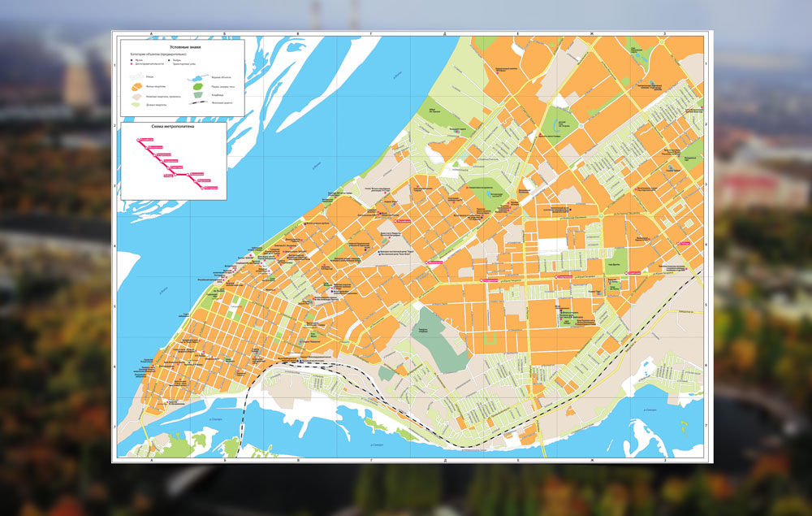Click grid column letter Д on the bottom border
Image resolution: width=812 pixels, height=516 pixels.
[x=445, y=460]
